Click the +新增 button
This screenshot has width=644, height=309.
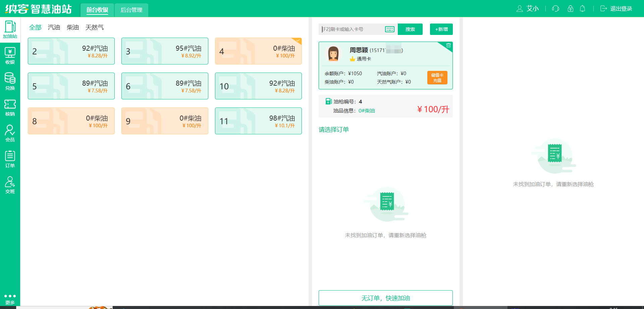click(x=441, y=29)
